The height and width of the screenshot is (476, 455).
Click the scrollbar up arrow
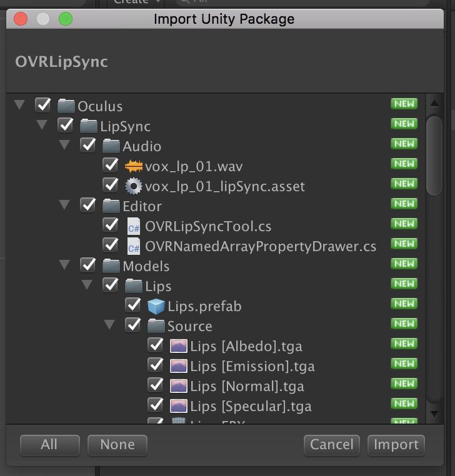[434, 104]
